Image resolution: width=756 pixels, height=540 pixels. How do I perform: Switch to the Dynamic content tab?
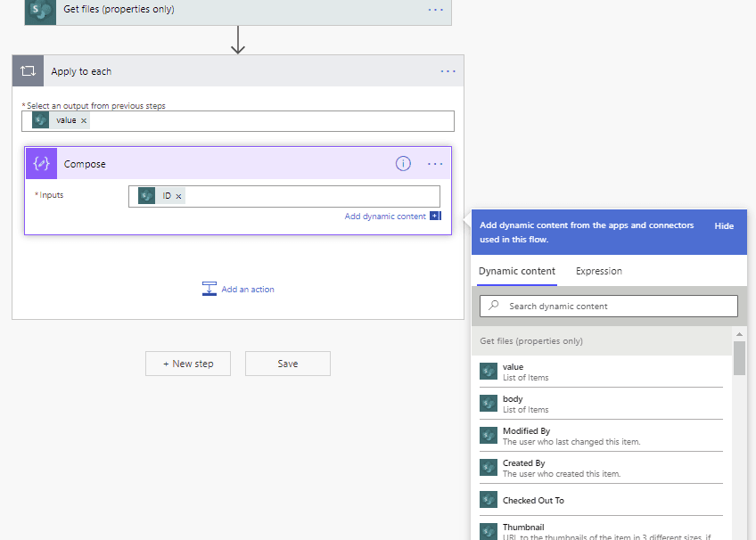[x=517, y=271]
